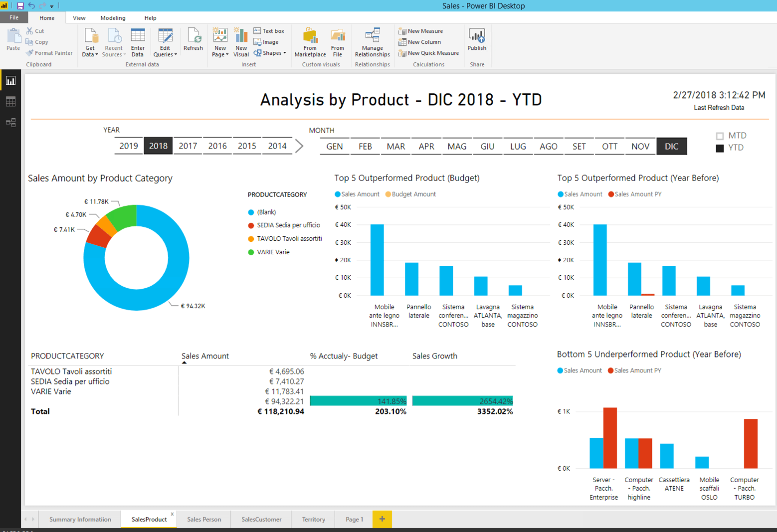Viewport: 777px width, 532px height.
Task: Select 2017 in the YEAR slicer
Action: [188, 146]
